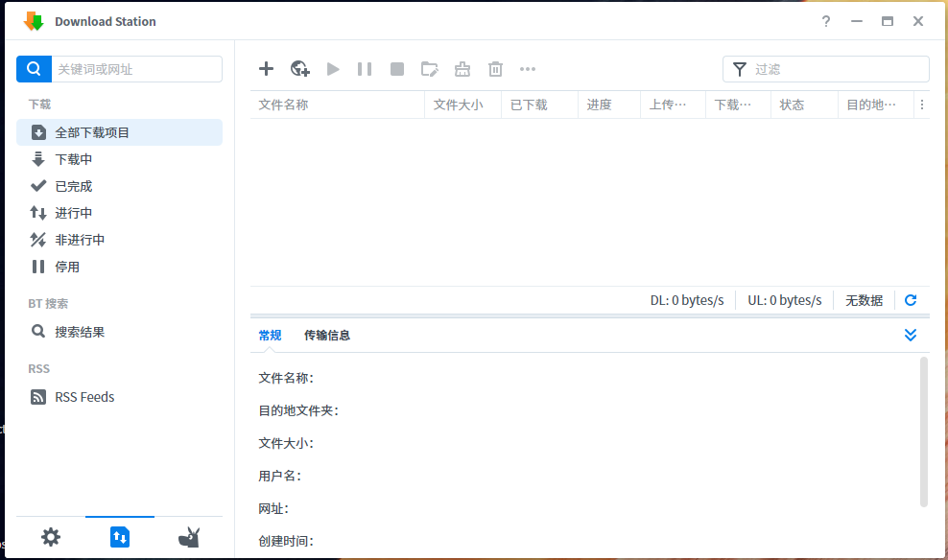Collapse details panel with double-chevron

pyautogui.click(x=911, y=335)
